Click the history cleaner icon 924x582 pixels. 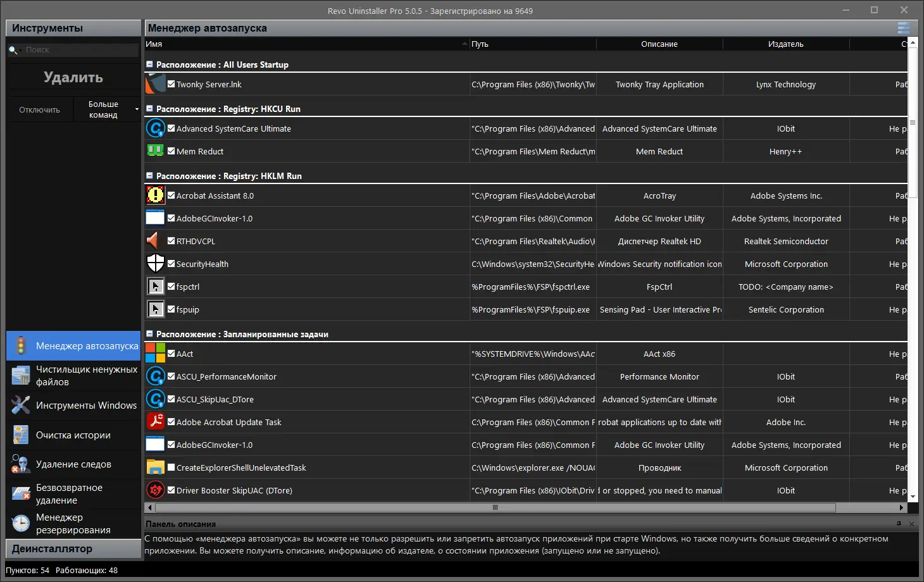(x=21, y=435)
